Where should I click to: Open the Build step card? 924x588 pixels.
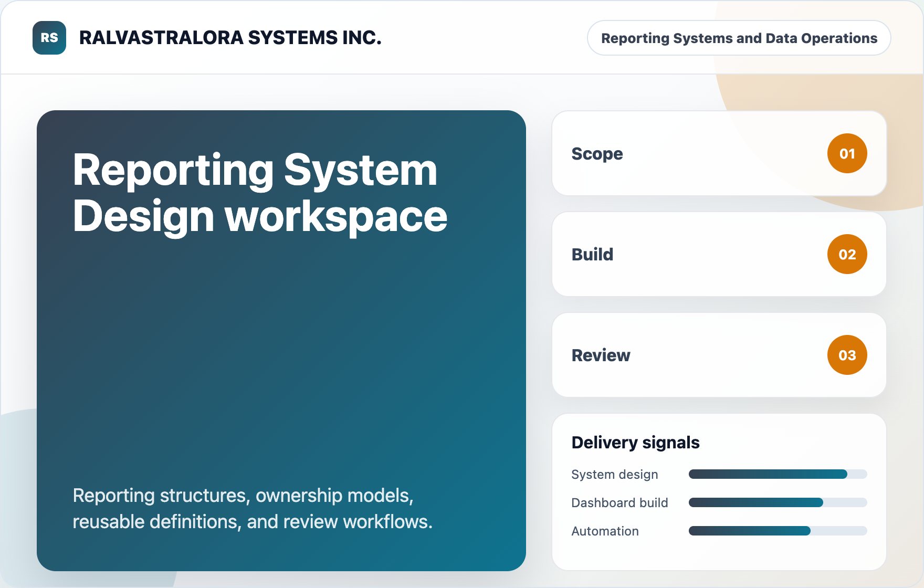point(719,254)
